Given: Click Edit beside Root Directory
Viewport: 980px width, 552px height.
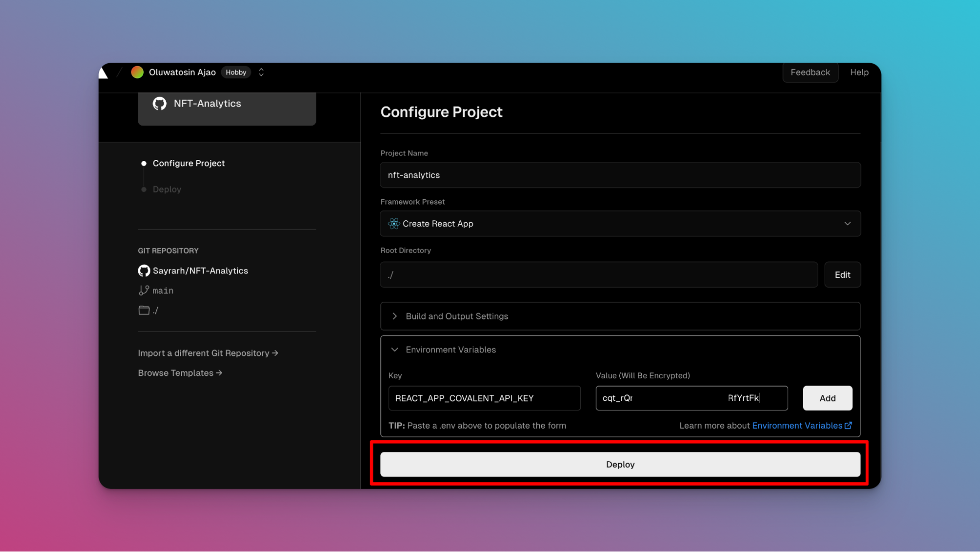Looking at the screenshot, I should [842, 275].
